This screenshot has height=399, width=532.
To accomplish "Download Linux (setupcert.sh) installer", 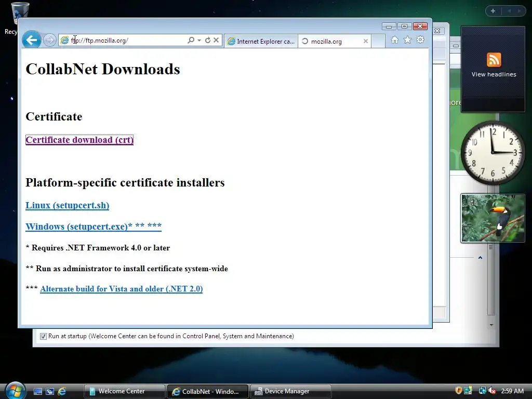I will (x=67, y=205).
